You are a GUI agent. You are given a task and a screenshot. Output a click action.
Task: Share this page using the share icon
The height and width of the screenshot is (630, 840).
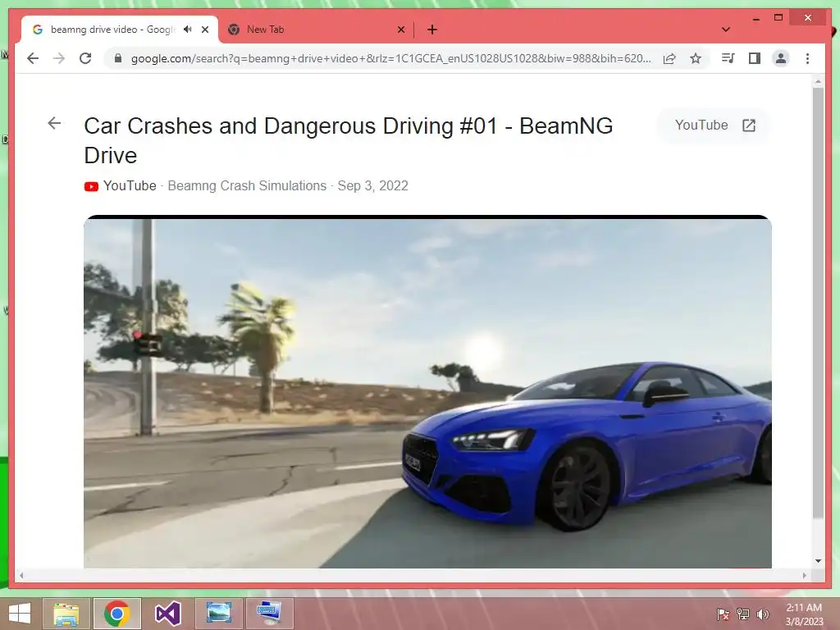(x=669, y=58)
